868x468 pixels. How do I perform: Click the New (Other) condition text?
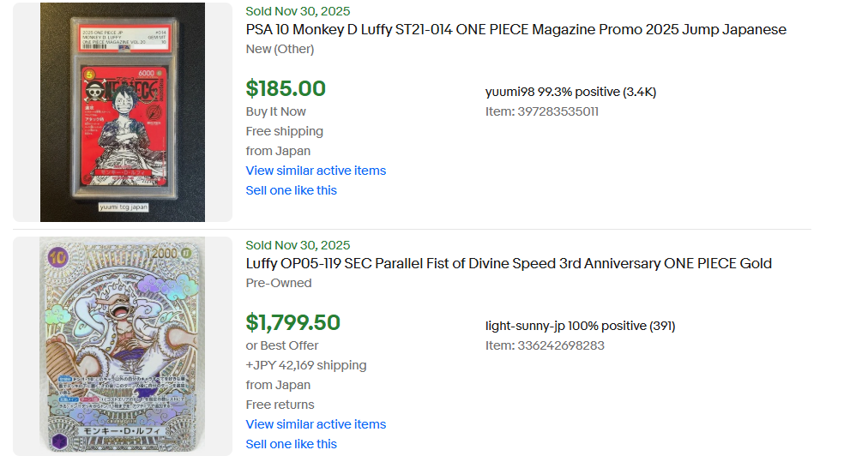pyautogui.click(x=280, y=49)
